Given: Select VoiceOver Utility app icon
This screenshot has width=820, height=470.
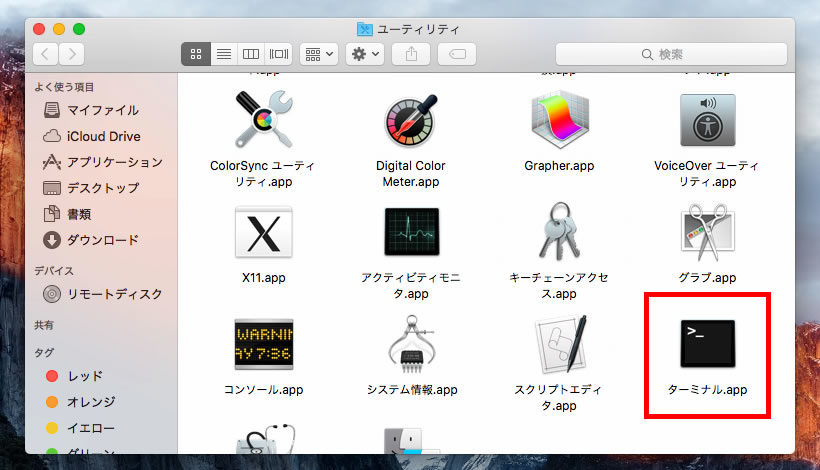Looking at the screenshot, I should (708, 120).
